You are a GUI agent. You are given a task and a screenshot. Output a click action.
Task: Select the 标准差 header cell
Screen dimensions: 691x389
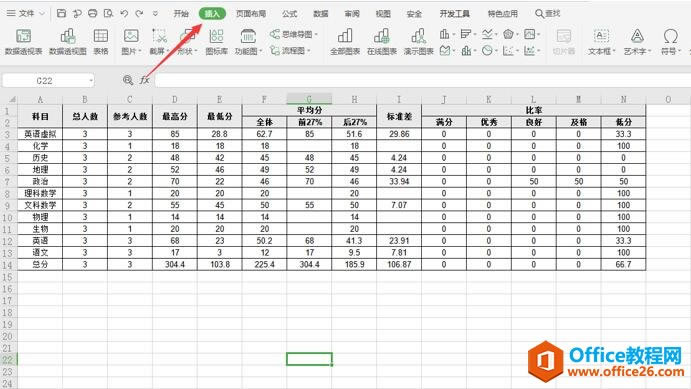coord(399,116)
